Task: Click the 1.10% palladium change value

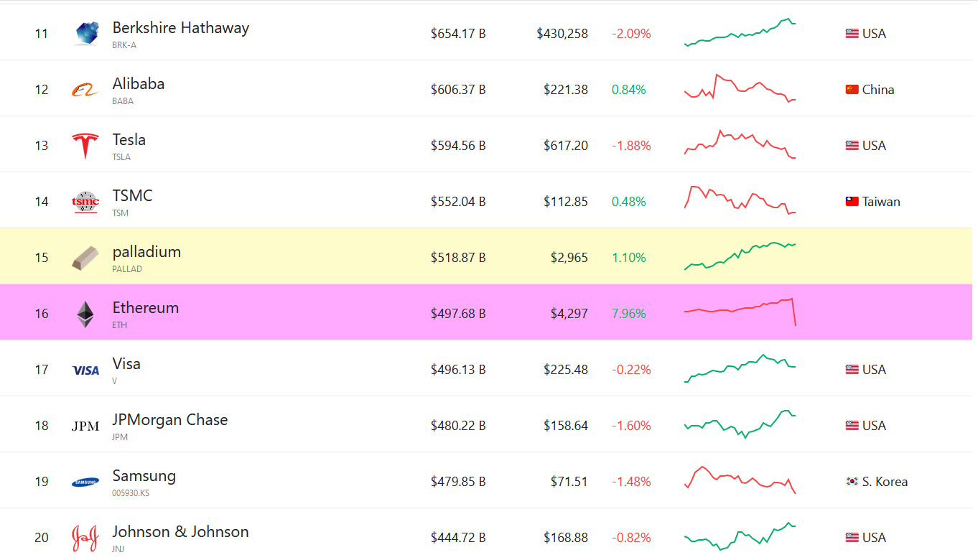Action: (x=629, y=258)
